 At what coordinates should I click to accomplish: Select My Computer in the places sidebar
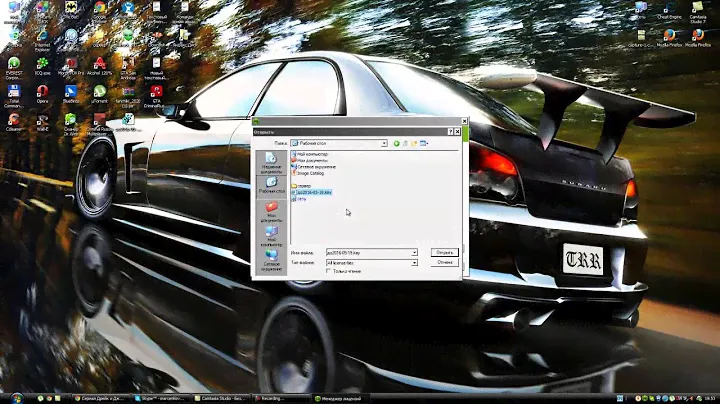tap(271, 235)
